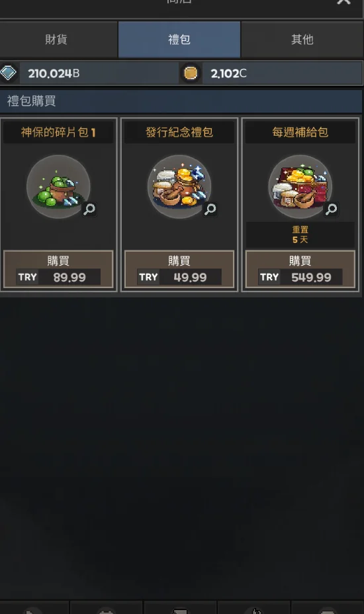The image size is (364, 614).
Task: Tap the gold coin currency icon
Action: pos(191,73)
